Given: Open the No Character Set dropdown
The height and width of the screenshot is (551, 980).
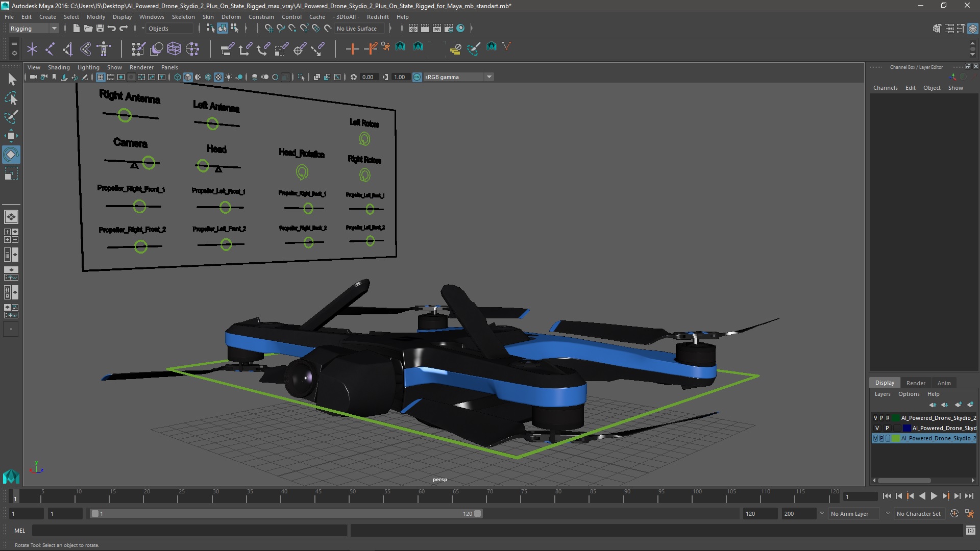Looking at the screenshot, I should click(x=919, y=514).
